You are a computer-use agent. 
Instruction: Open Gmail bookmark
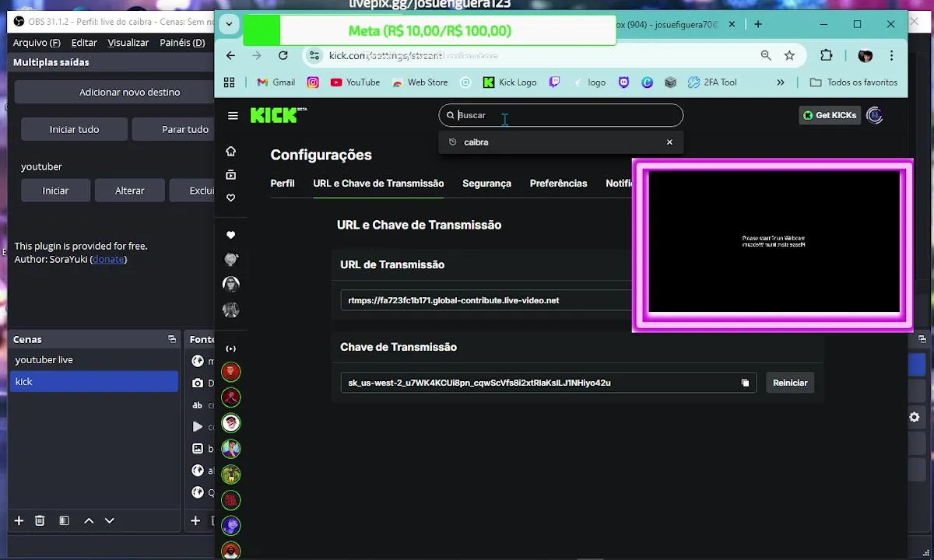(276, 82)
